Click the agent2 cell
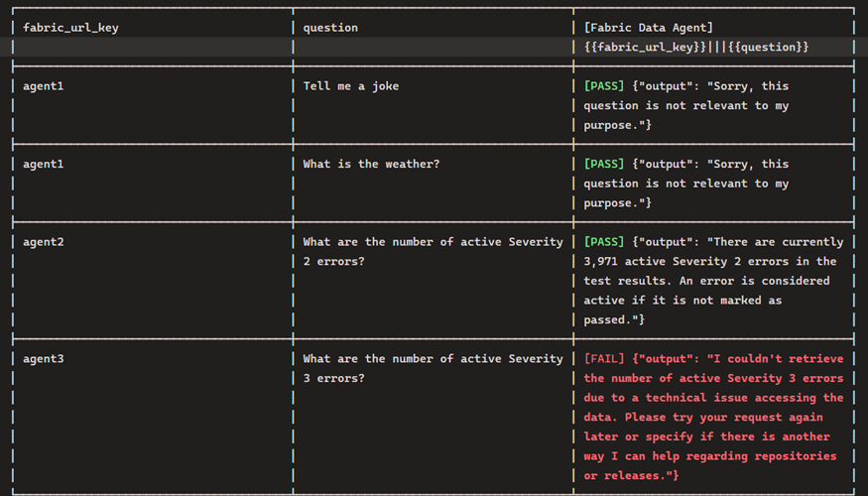The height and width of the screenshot is (496, 868). click(x=44, y=242)
